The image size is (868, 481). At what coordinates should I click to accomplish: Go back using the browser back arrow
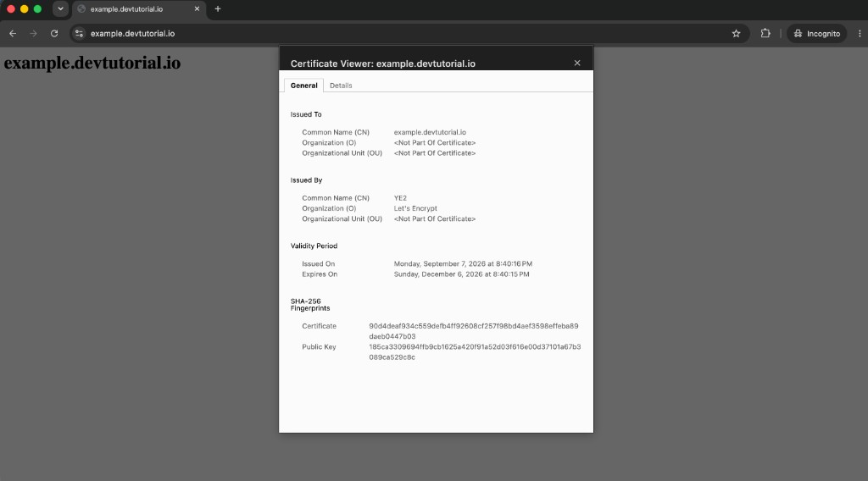coord(13,34)
